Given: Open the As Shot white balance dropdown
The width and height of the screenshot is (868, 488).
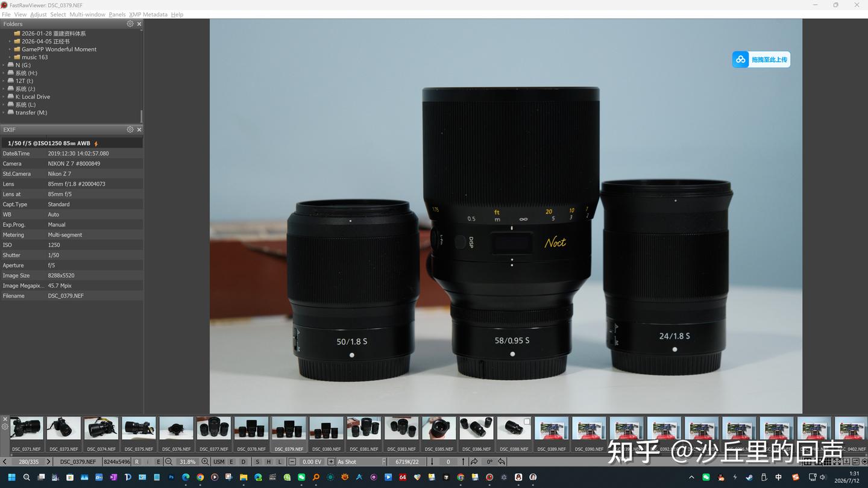Looking at the screenshot, I should (x=361, y=461).
